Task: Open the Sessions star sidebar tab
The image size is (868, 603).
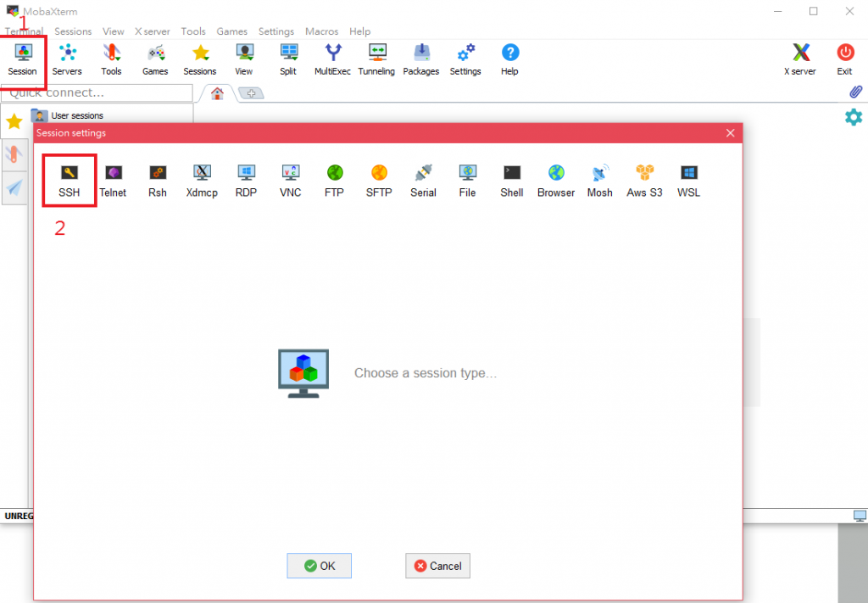Action: point(14,121)
